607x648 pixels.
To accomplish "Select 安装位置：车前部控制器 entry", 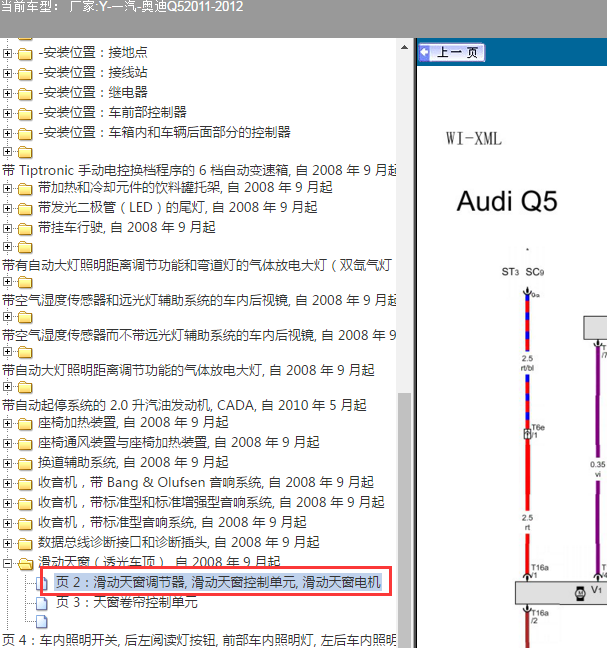I will (112, 112).
